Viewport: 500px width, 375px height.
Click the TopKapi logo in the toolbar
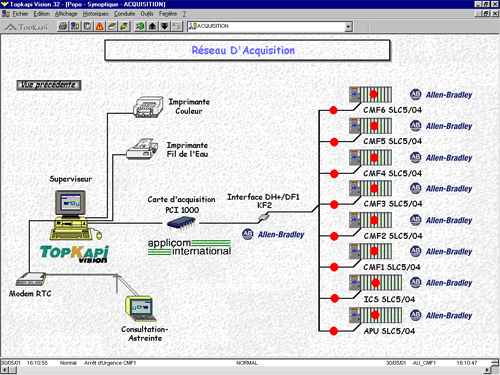27,27
